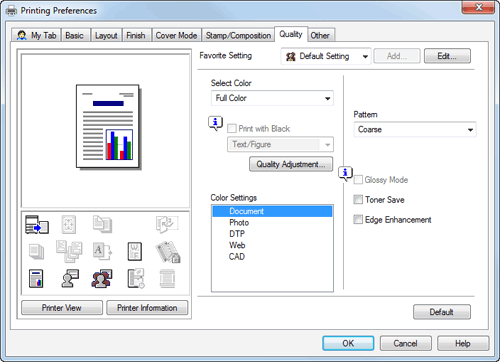This screenshot has height=362, width=500.
Task: Click the Printer View button
Action: 62,308
